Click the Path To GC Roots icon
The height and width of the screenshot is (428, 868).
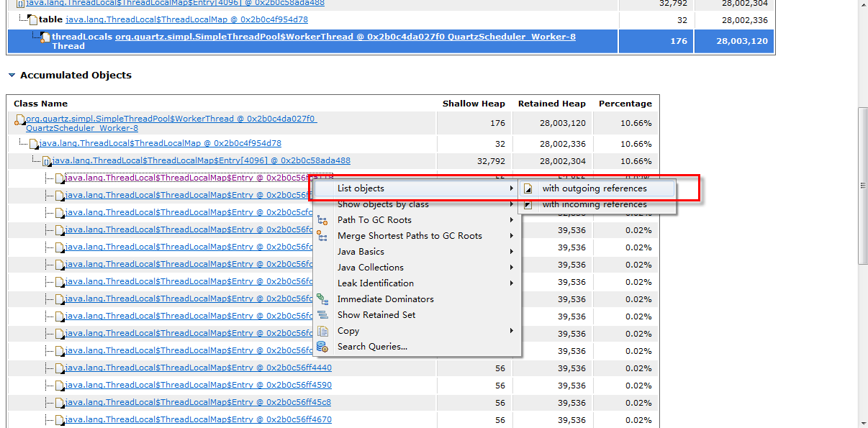322,220
